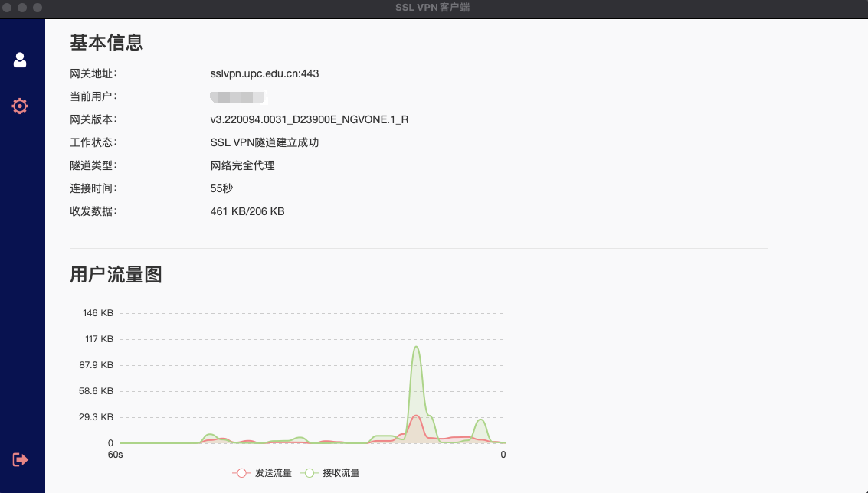
Task: Click the 461 KB/206 KB data value
Action: pos(247,211)
